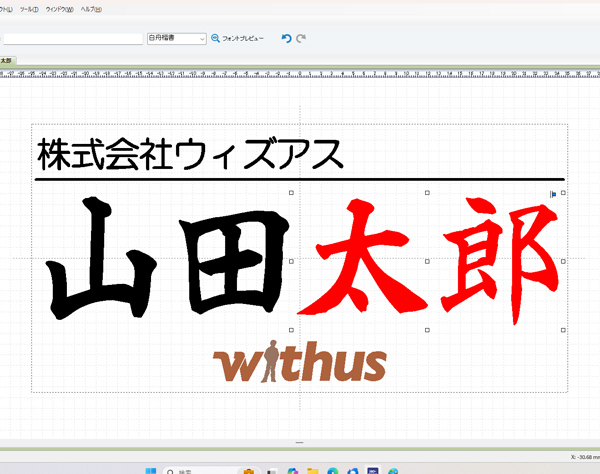Click the blue flag marker on the selection

[552, 194]
